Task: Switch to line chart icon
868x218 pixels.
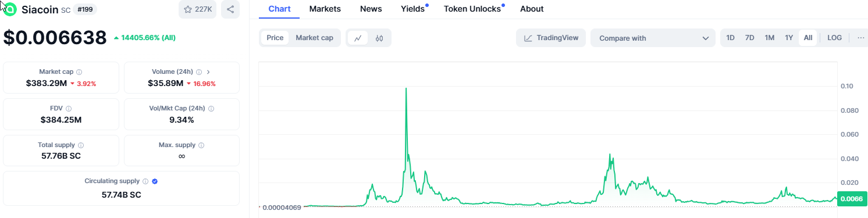Action: 358,38
